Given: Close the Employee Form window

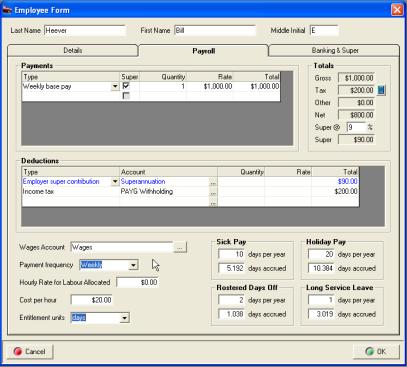Looking at the screenshot, I should pyautogui.click(x=397, y=10).
